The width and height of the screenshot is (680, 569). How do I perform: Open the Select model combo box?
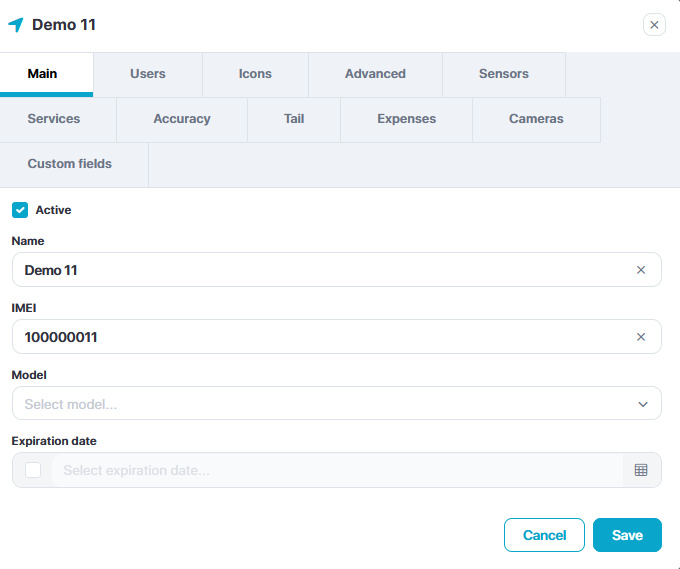point(320,404)
